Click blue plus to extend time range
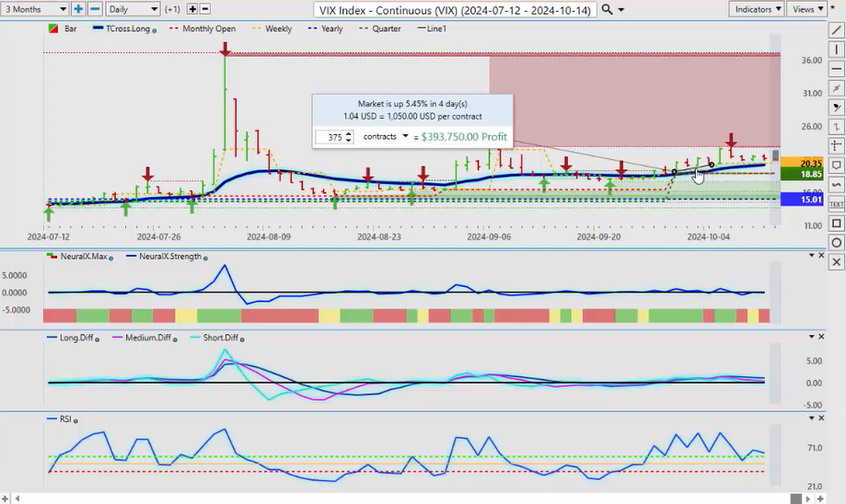Screen dimensions: 846x504 78,9
